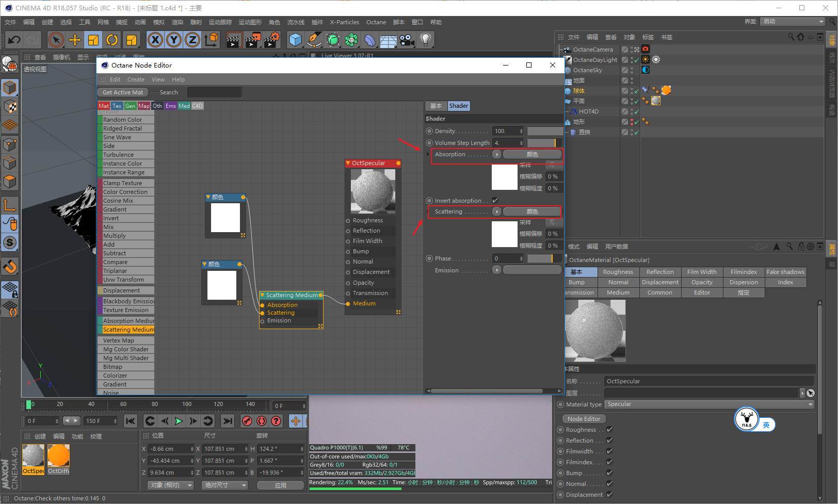Open the Octane menu in menu bar
Screen dimensions: 838x504
[x=376, y=22]
